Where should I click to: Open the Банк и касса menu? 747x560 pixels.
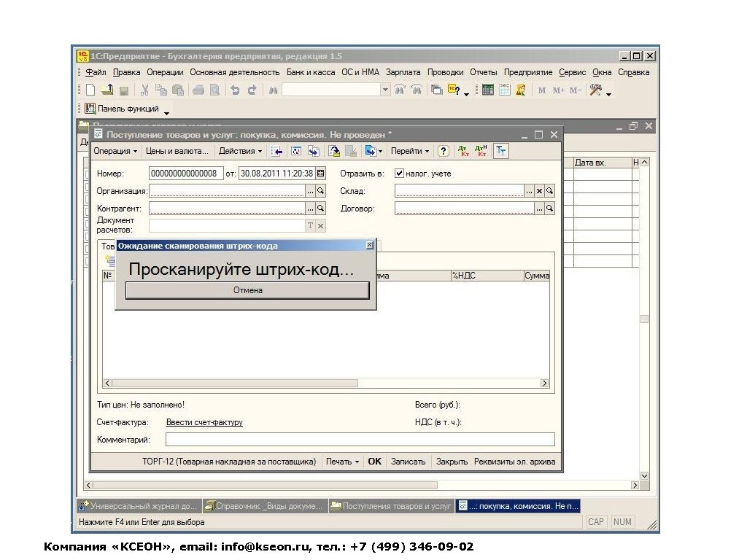click(311, 72)
